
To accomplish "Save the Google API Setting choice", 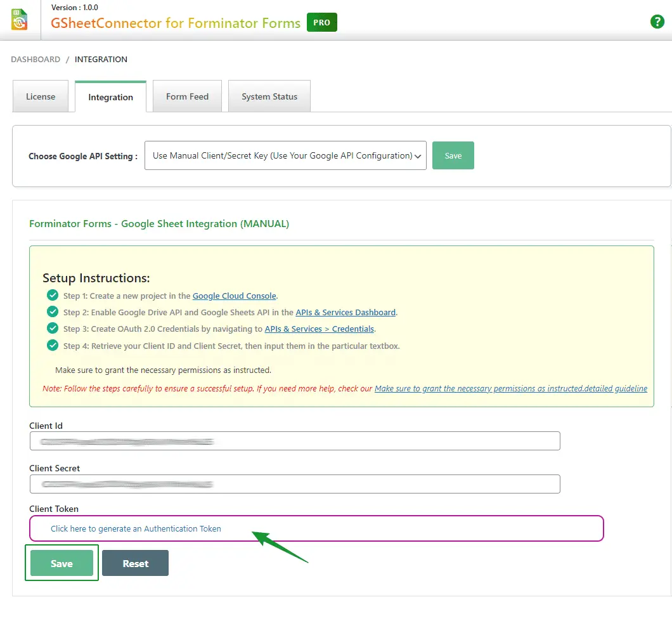I will 453,155.
